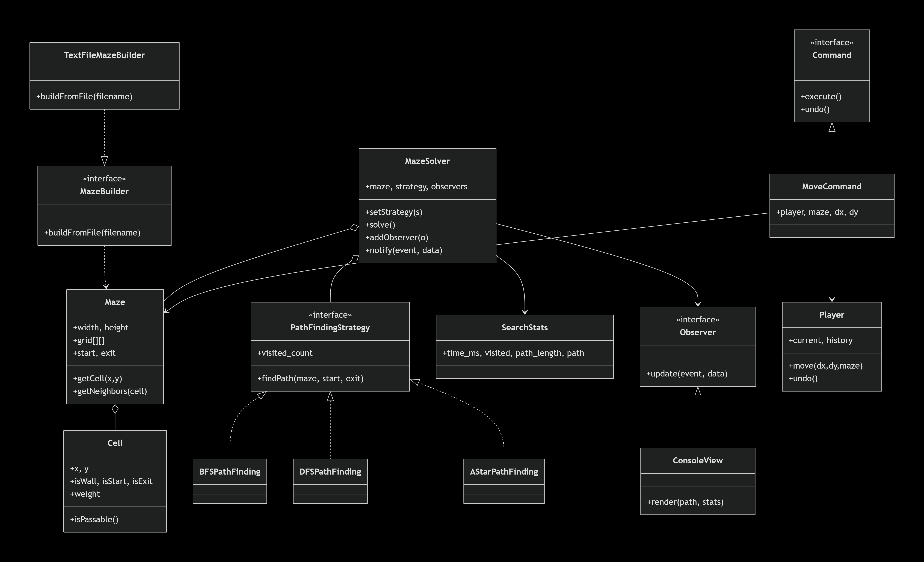Click «interface» stereotype above PathFindingStrategy

(330, 315)
